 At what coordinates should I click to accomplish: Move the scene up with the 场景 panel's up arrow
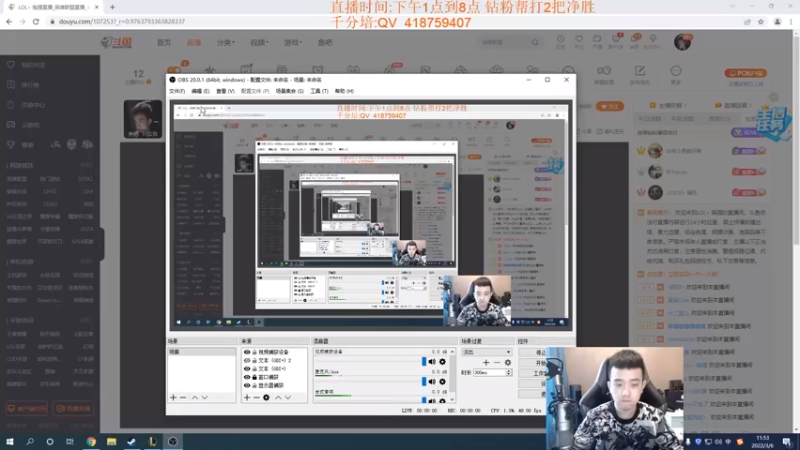click(194, 397)
